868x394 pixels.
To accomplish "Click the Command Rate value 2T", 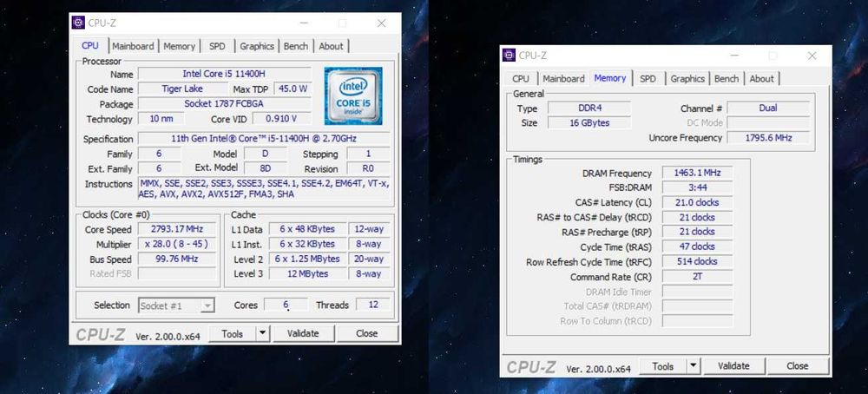I will (698, 276).
